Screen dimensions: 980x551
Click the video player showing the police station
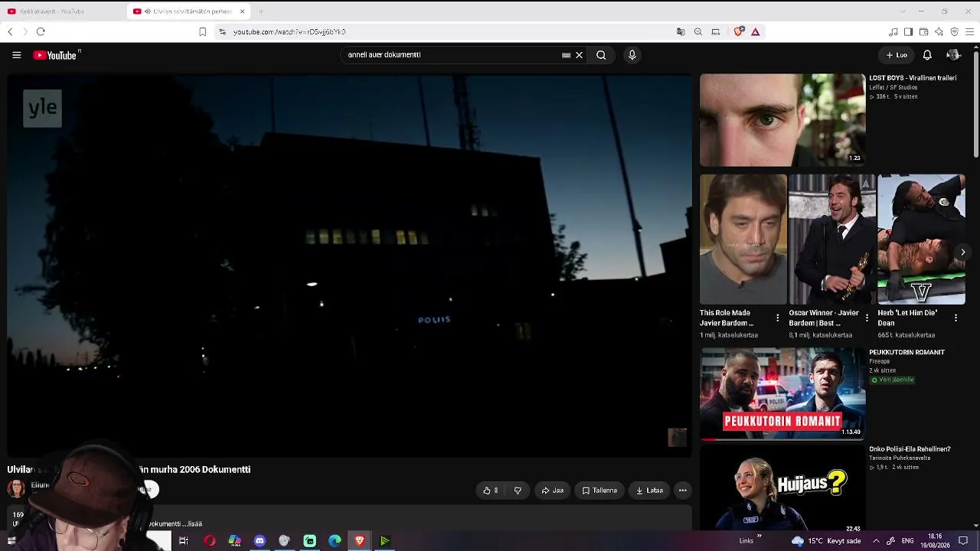349,266
